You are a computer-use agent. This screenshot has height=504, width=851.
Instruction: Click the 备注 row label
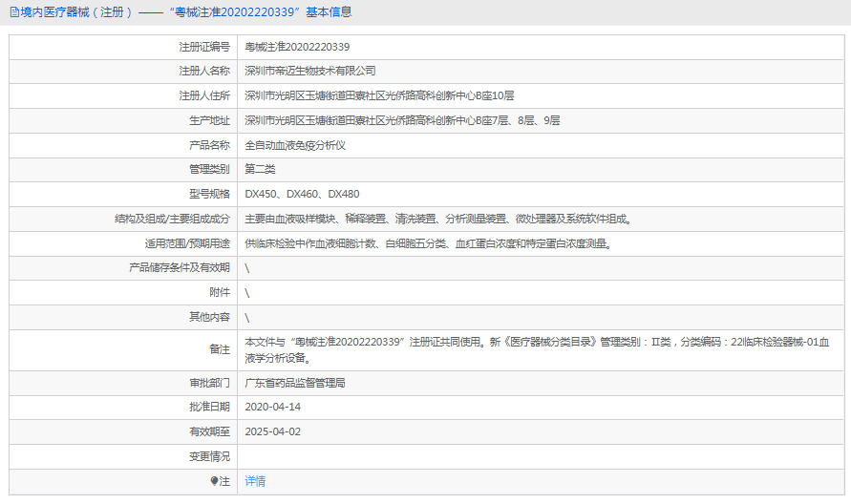(x=220, y=350)
